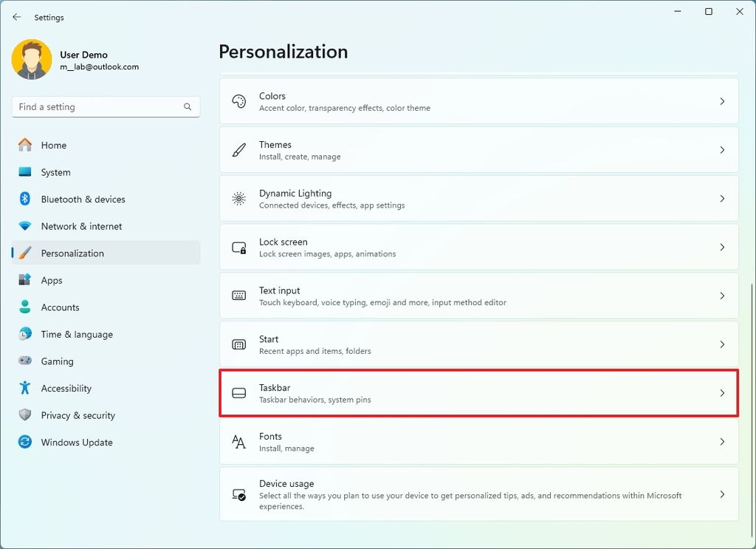
Task: Open Network & internet category
Action: tap(106, 226)
